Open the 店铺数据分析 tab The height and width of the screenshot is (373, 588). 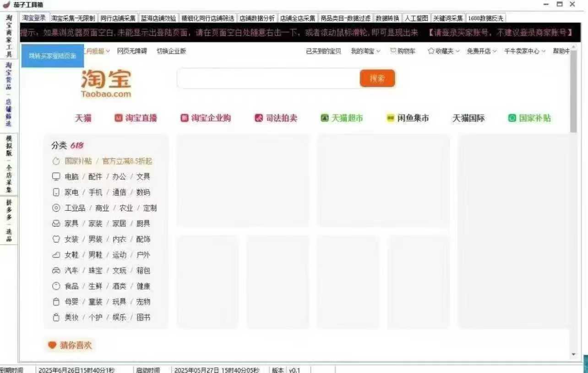257,18
